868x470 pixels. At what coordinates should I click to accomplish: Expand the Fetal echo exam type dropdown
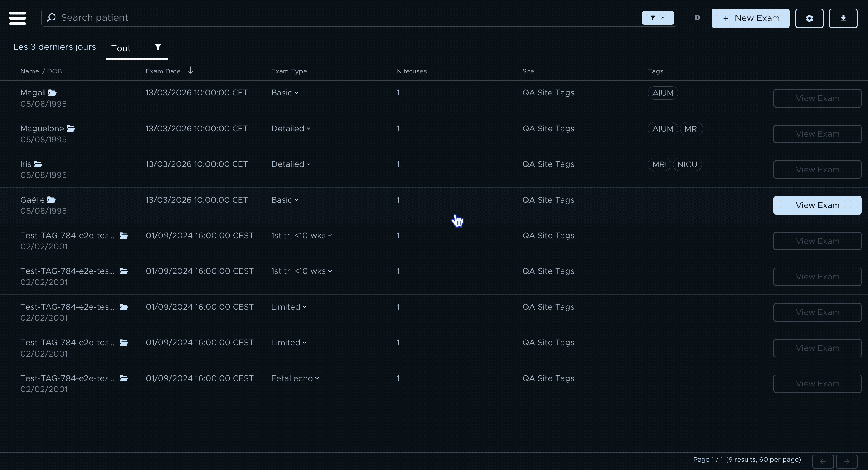pos(295,378)
